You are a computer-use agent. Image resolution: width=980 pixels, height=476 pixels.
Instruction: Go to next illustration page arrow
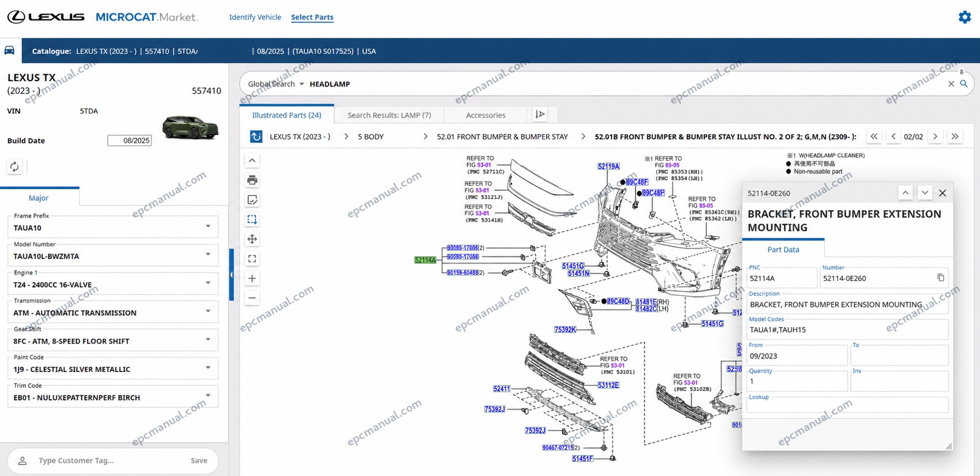[x=935, y=137]
